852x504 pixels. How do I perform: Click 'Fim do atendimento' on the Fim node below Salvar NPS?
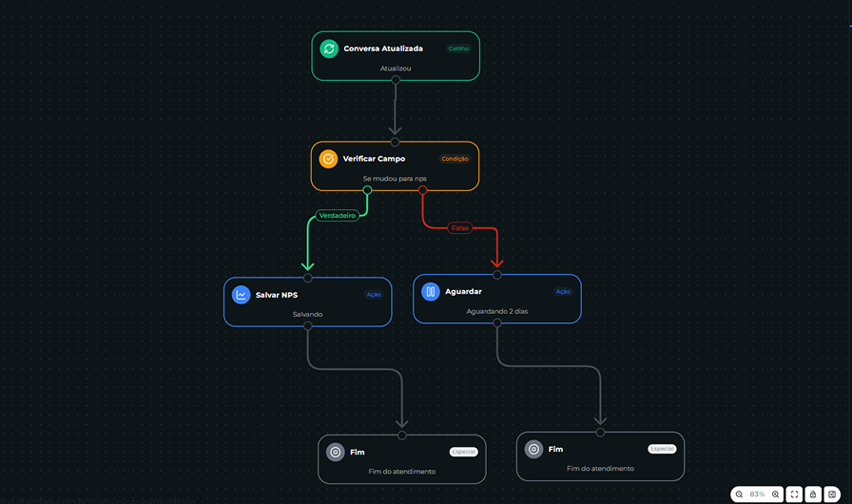point(402,472)
